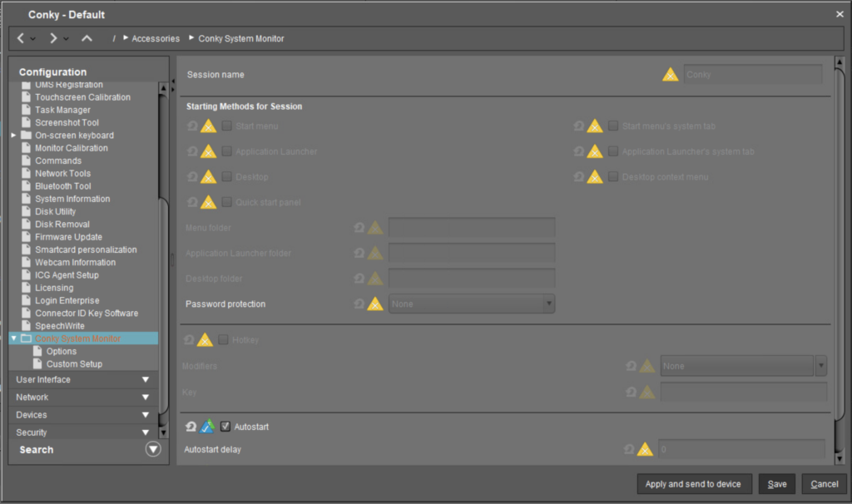Click the Session name input field

[x=752, y=74]
